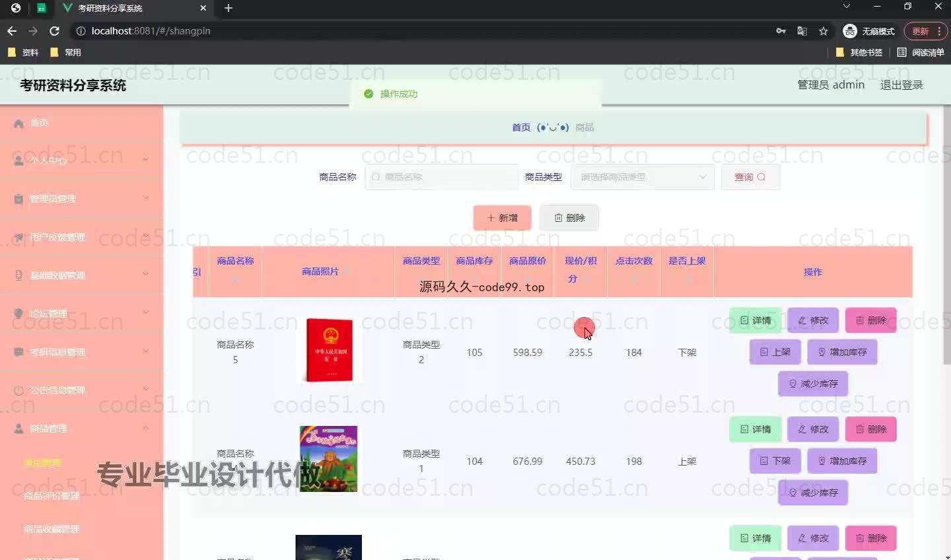Click 修改 in row with stock 104

point(813,429)
